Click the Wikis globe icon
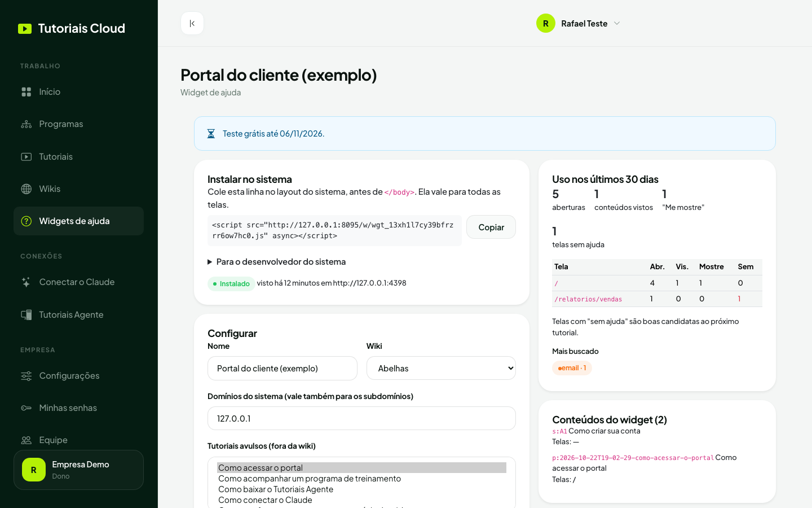This screenshot has width=812, height=508. pyautogui.click(x=27, y=189)
